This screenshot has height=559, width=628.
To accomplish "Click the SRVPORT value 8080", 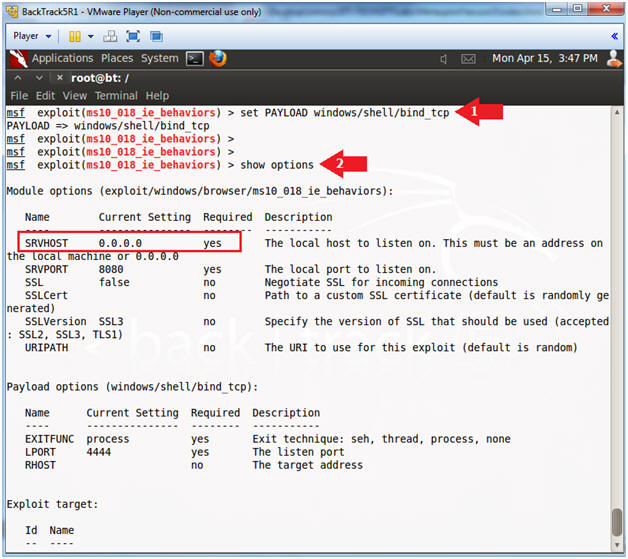I will [111, 269].
